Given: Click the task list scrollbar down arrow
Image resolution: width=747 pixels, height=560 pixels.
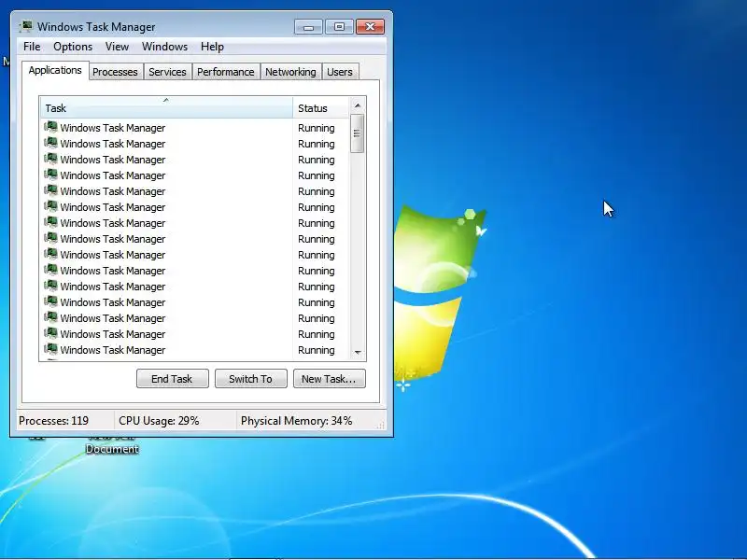Looking at the screenshot, I should [x=358, y=353].
